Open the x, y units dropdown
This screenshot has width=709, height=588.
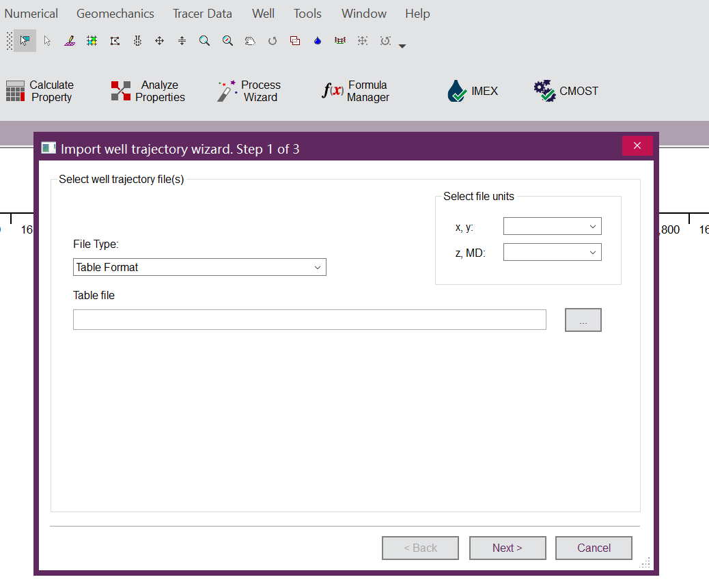[x=552, y=226]
